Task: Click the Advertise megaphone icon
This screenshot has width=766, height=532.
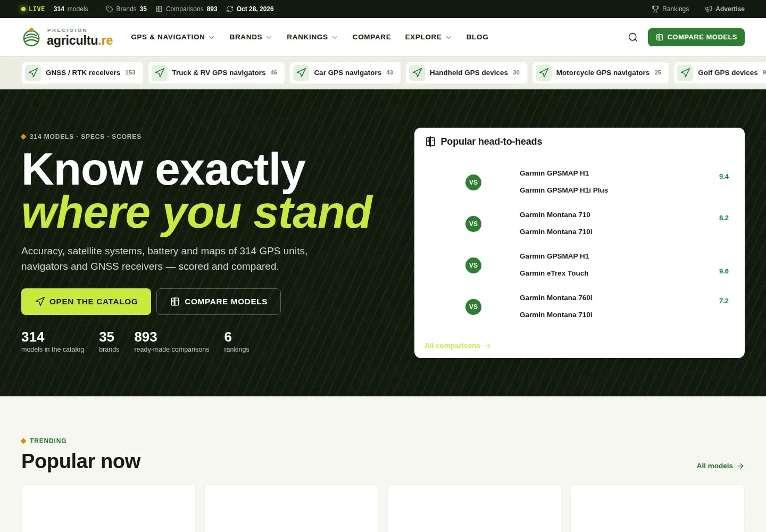Action: (709, 9)
